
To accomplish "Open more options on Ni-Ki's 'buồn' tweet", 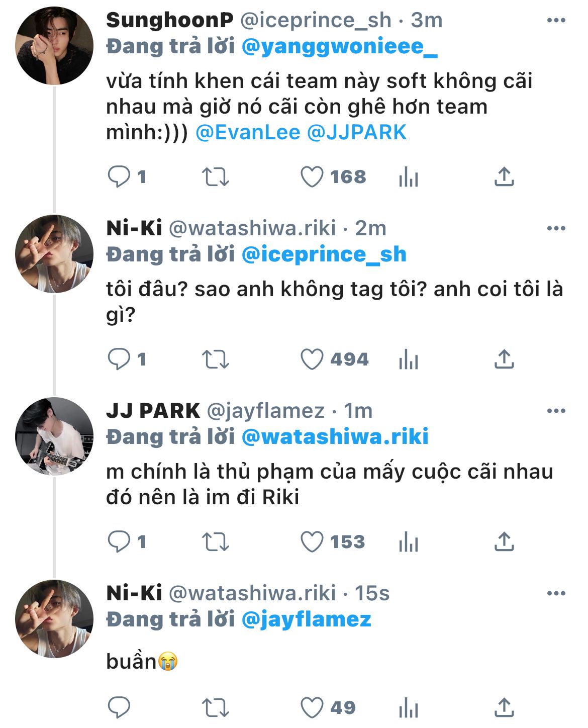I will pyautogui.click(x=556, y=594).
